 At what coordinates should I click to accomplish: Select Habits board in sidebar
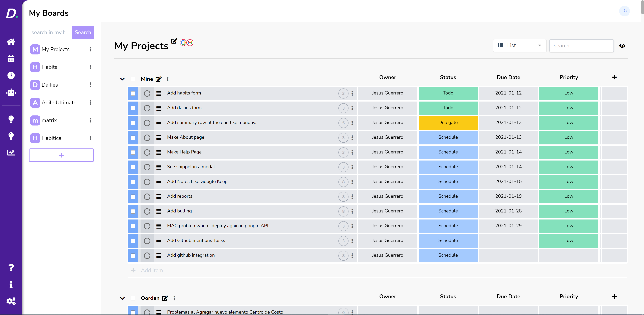click(x=49, y=67)
